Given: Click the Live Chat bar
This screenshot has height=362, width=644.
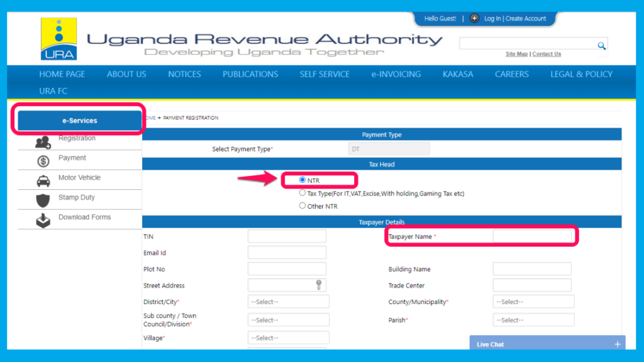Looking at the screenshot, I should click(548, 344).
